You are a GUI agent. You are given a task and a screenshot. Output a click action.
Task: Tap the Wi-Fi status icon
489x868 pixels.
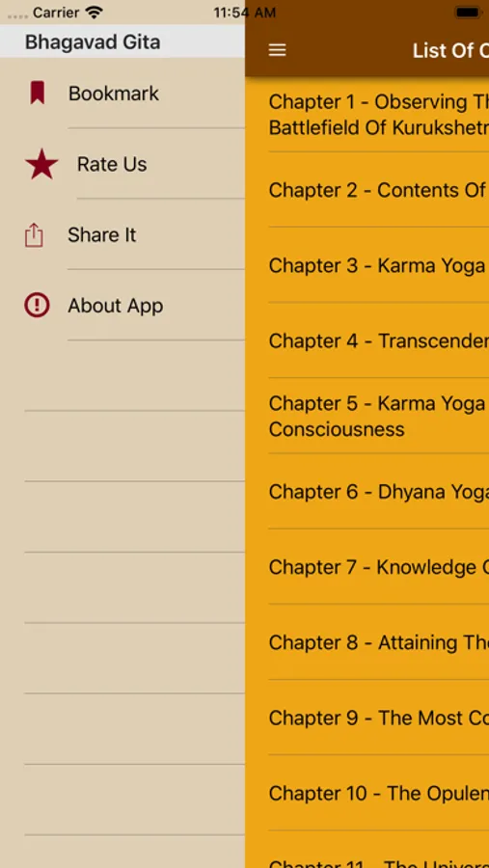(95, 13)
